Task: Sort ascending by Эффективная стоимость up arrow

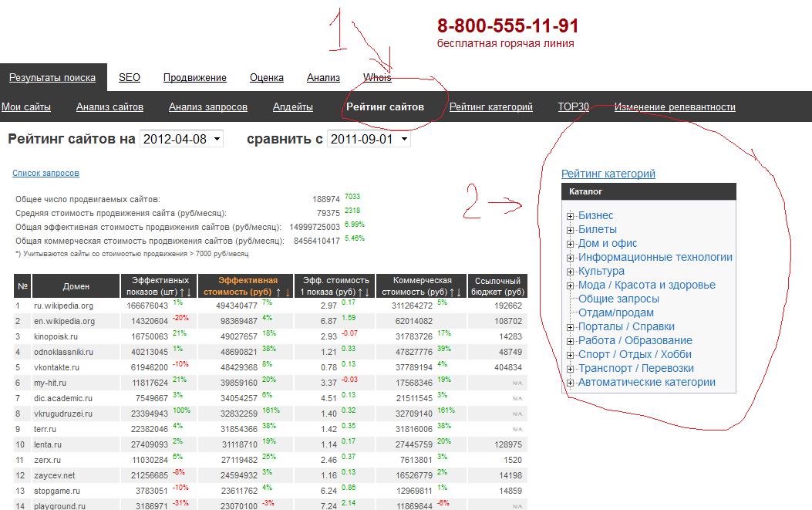Action: 278,292
